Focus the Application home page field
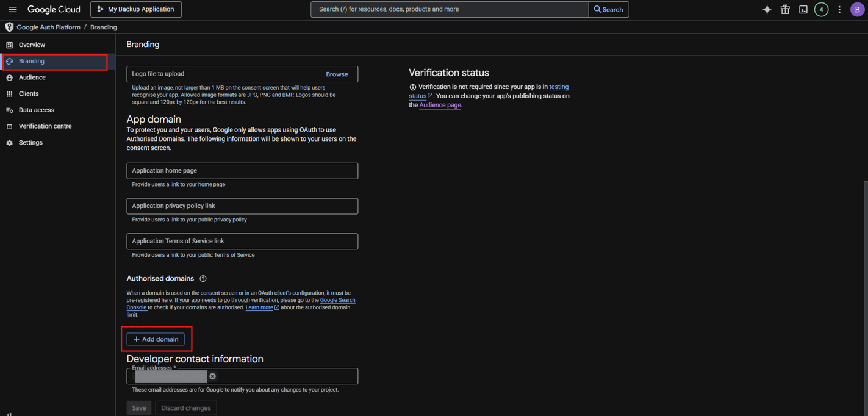This screenshot has width=868, height=416. point(242,171)
